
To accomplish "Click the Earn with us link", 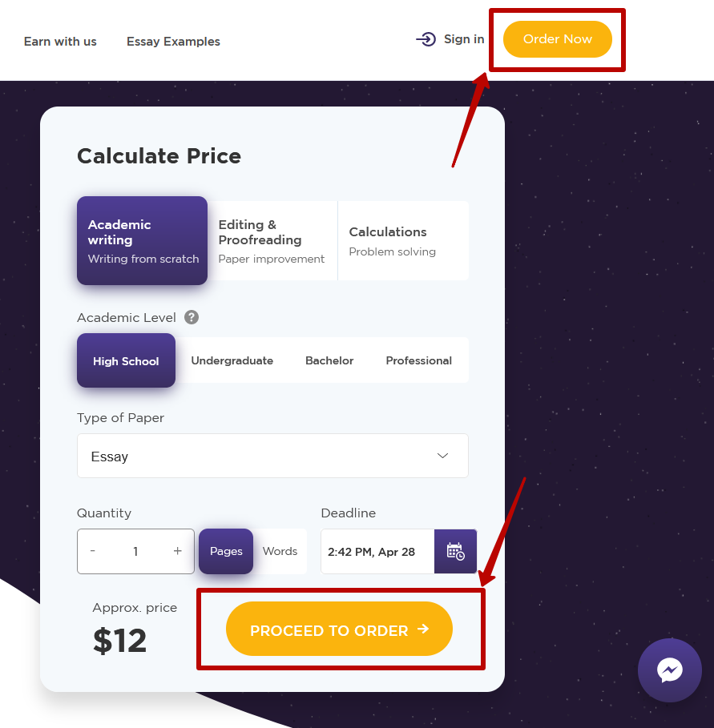I will (x=60, y=42).
